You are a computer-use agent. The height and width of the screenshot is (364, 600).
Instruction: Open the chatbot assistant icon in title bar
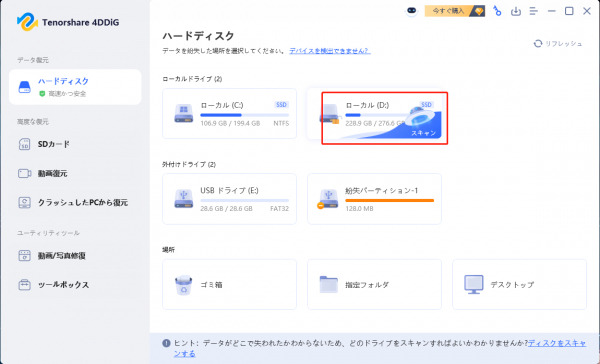point(411,11)
